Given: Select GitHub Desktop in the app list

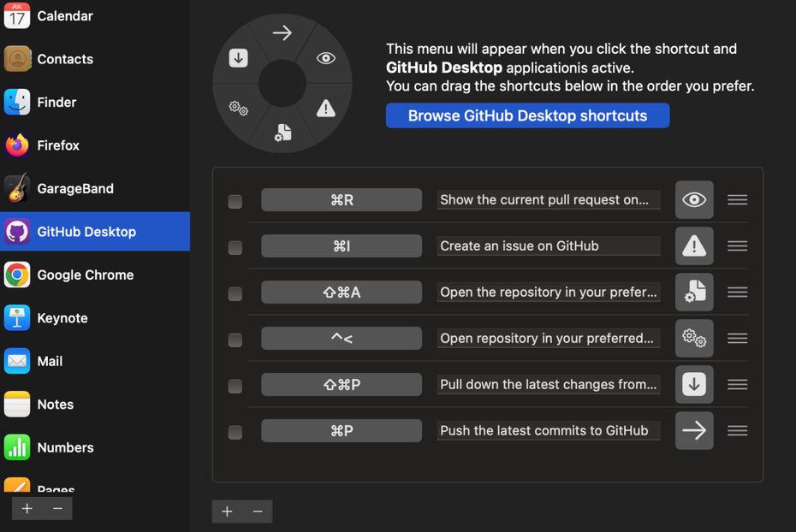Looking at the screenshot, I should pos(95,231).
